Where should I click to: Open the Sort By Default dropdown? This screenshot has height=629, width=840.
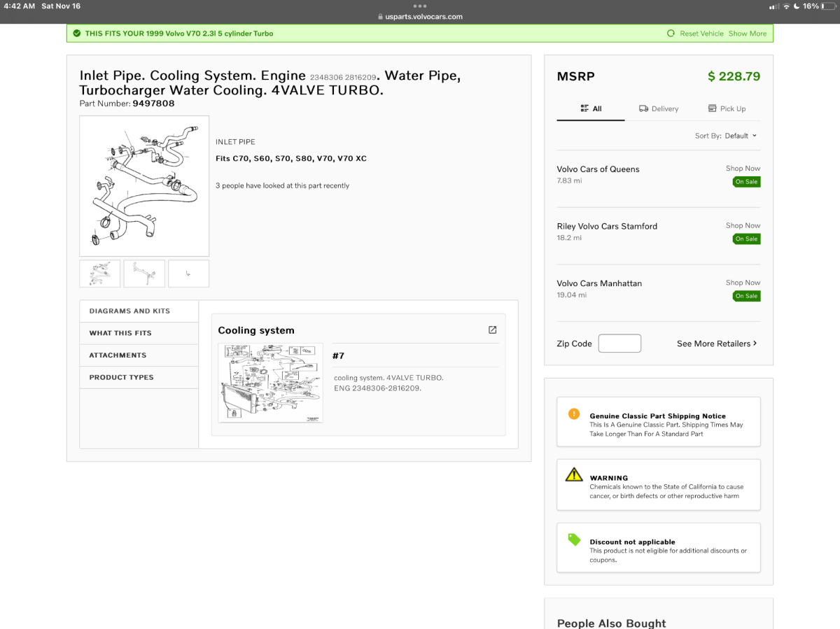pyautogui.click(x=726, y=136)
